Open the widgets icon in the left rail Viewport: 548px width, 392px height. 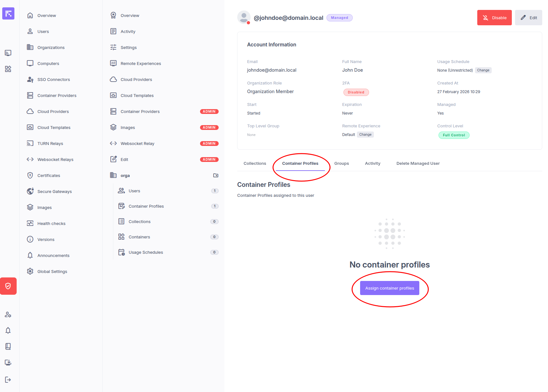pyautogui.click(x=8, y=69)
